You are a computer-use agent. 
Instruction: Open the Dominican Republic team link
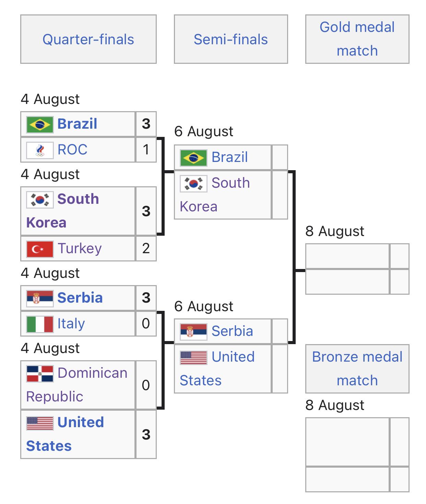click(x=77, y=385)
